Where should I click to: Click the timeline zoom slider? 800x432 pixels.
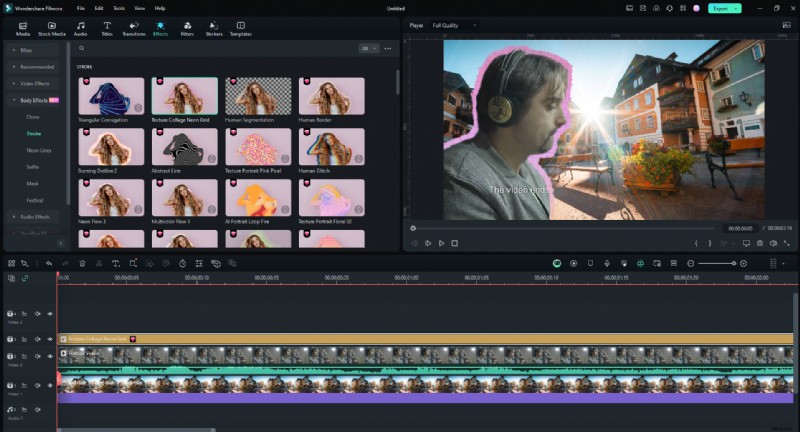pyautogui.click(x=716, y=263)
